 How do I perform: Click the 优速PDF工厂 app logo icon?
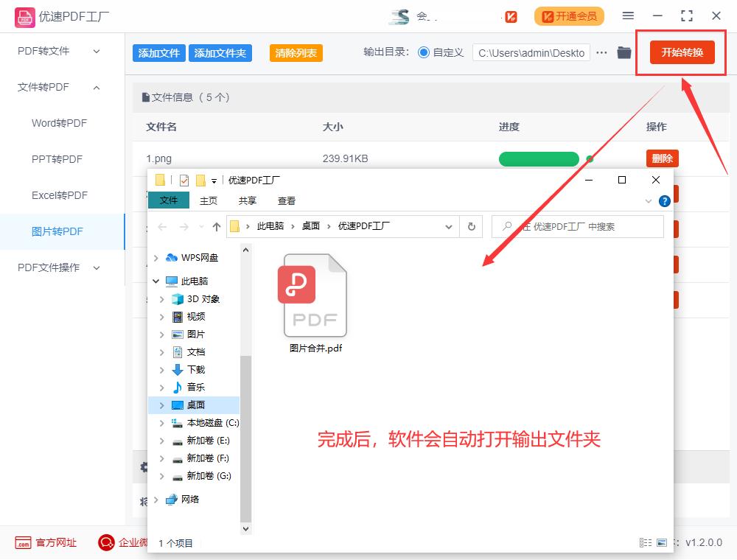pyautogui.click(x=24, y=15)
